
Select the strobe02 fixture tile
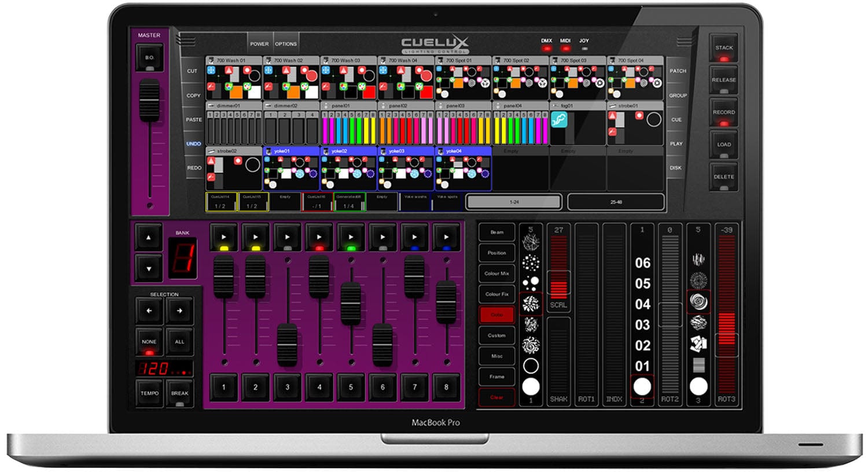[x=234, y=168]
